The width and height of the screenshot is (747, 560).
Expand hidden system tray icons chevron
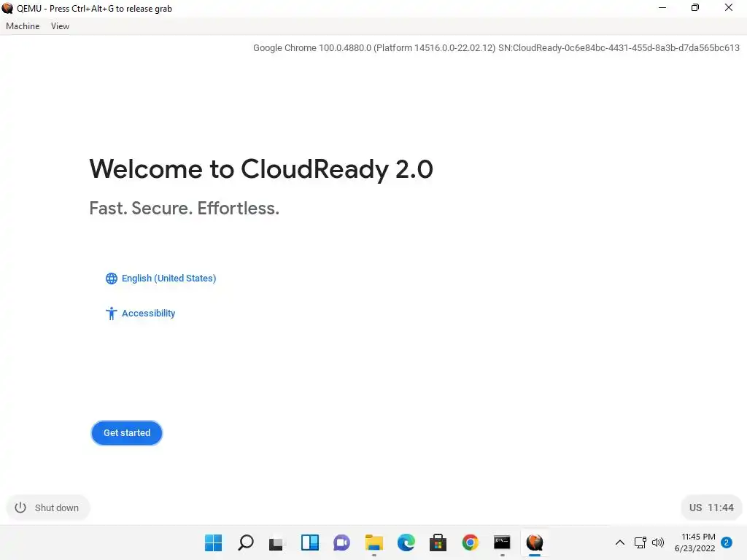tap(620, 542)
